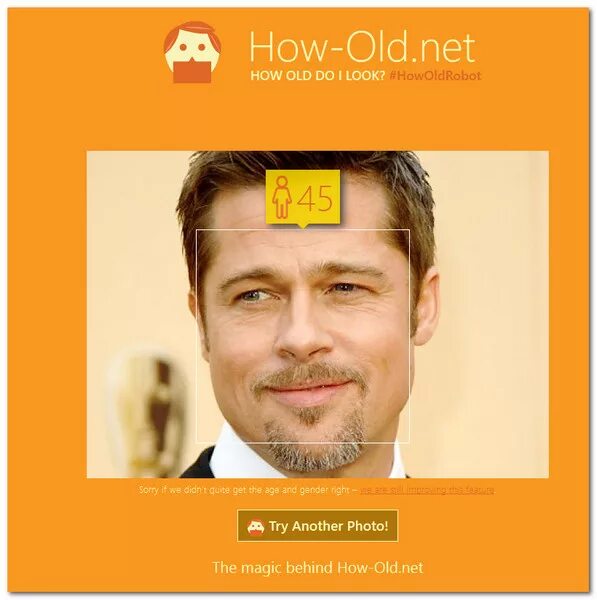Click the yellow age estimate tag
The image size is (597, 600).
coord(303,197)
